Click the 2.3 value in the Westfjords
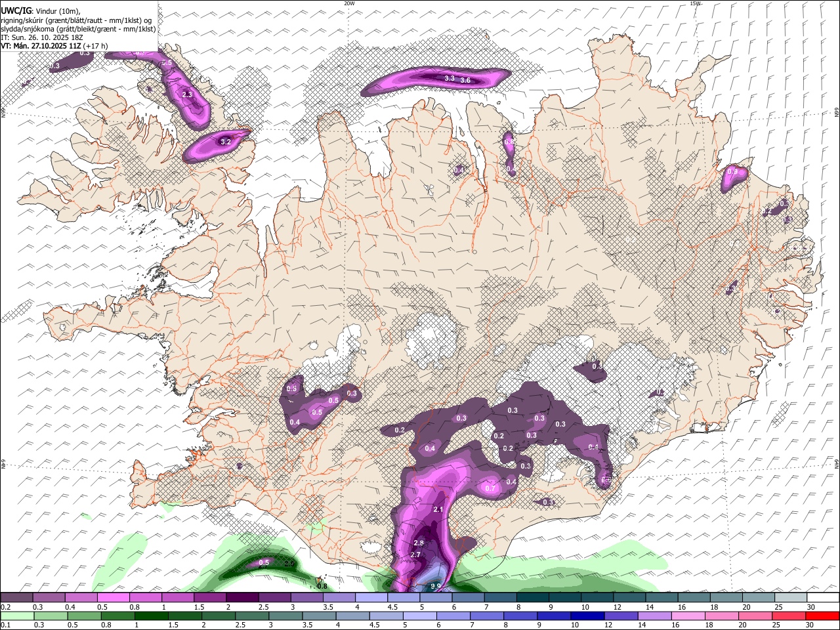The image size is (840, 630). click(x=187, y=95)
